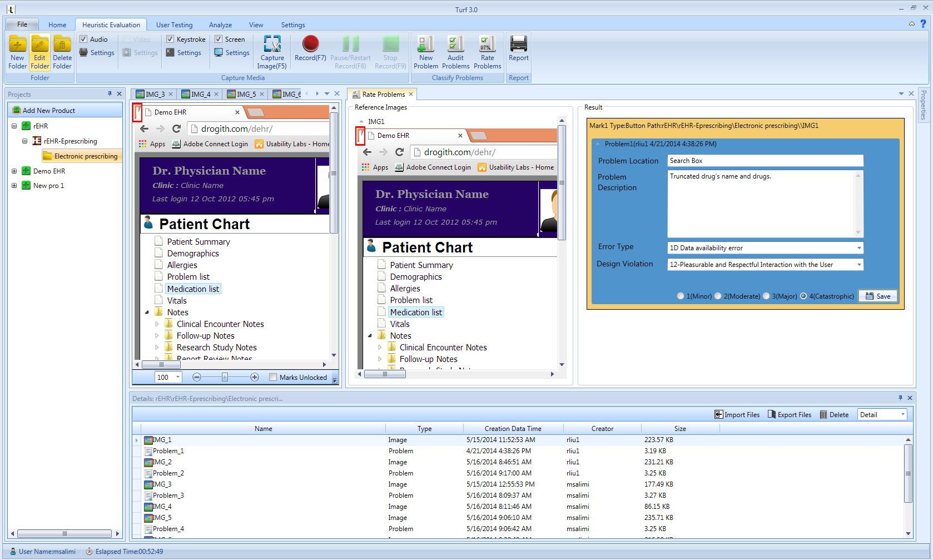Click Import Files in the details panel
Image resolution: width=933 pixels, height=560 pixels.
coord(737,415)
